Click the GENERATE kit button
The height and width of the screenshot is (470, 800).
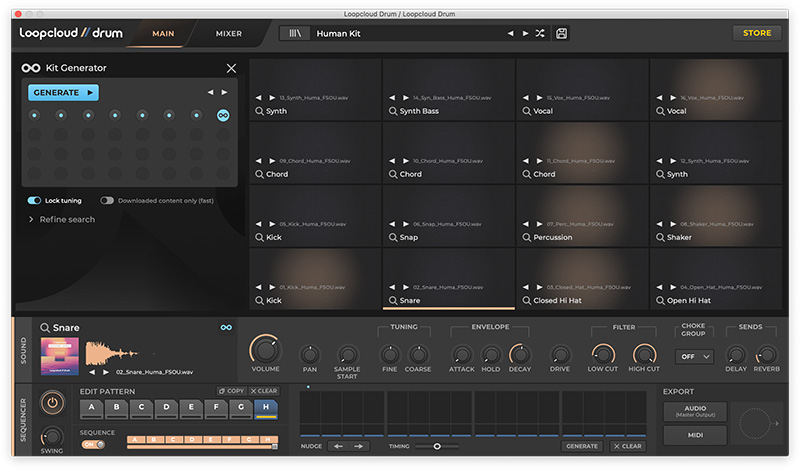[63, 93]
